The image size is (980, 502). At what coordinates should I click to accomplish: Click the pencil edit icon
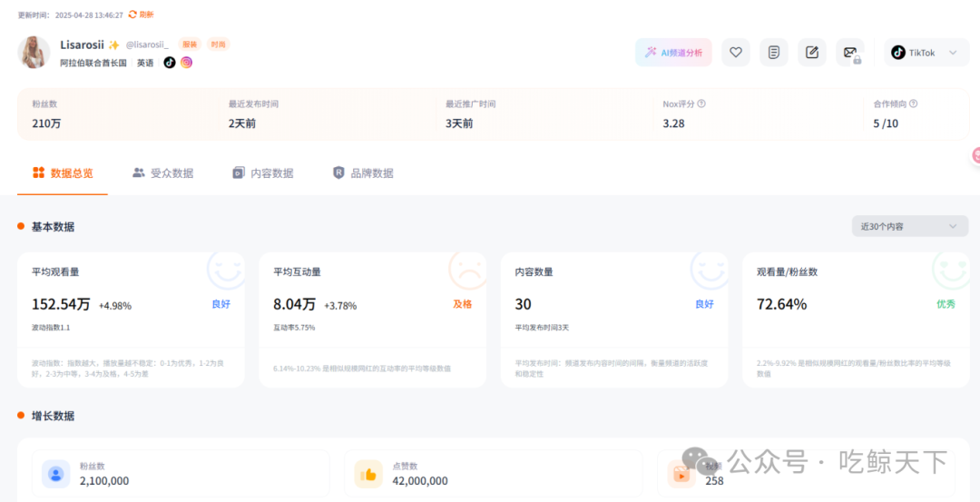tap(812, 53)
